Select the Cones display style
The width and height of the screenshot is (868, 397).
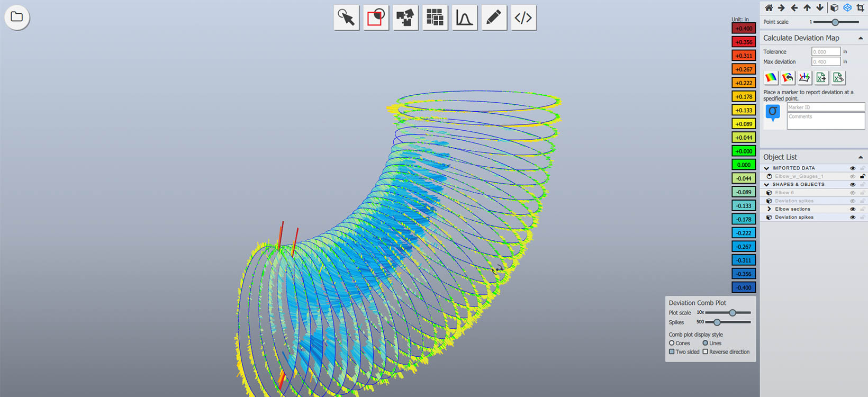coord(672,343)
